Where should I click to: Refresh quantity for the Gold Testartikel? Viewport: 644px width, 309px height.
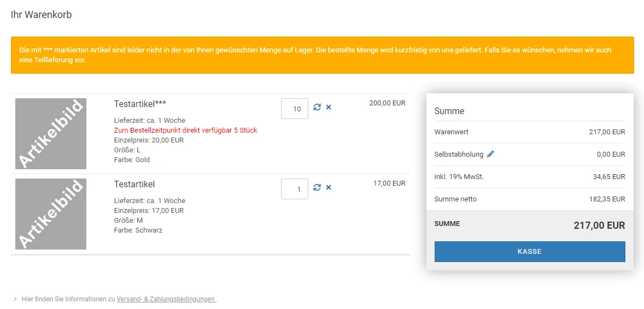click(317, 107)
